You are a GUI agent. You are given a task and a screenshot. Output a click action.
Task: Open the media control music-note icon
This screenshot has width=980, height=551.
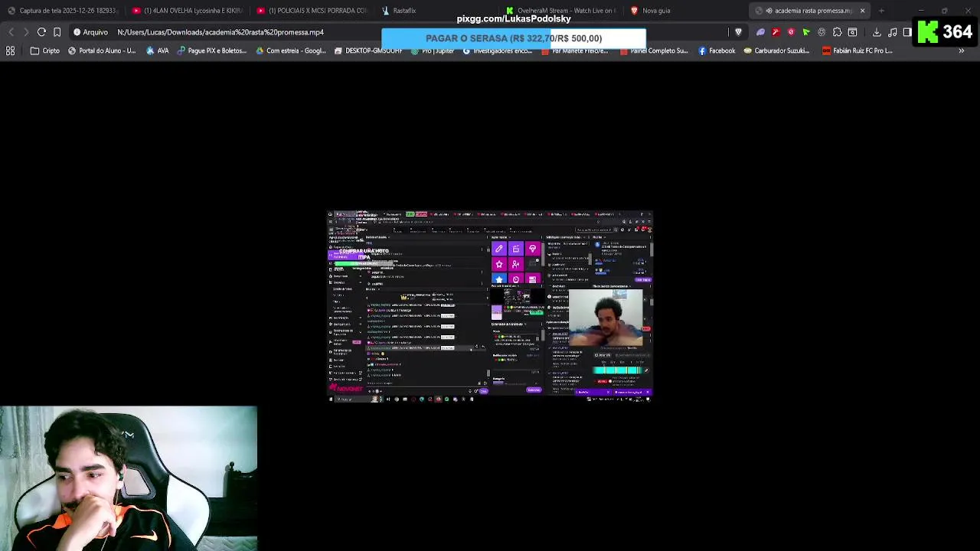click(x=892, y=32)
